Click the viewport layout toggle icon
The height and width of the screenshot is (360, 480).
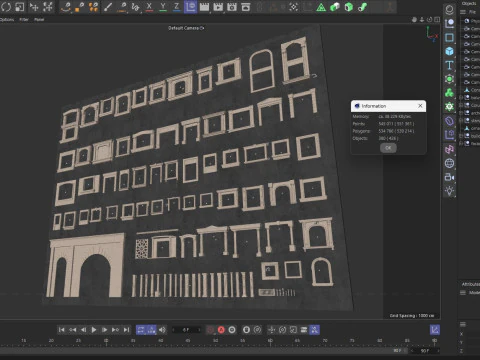437,20
